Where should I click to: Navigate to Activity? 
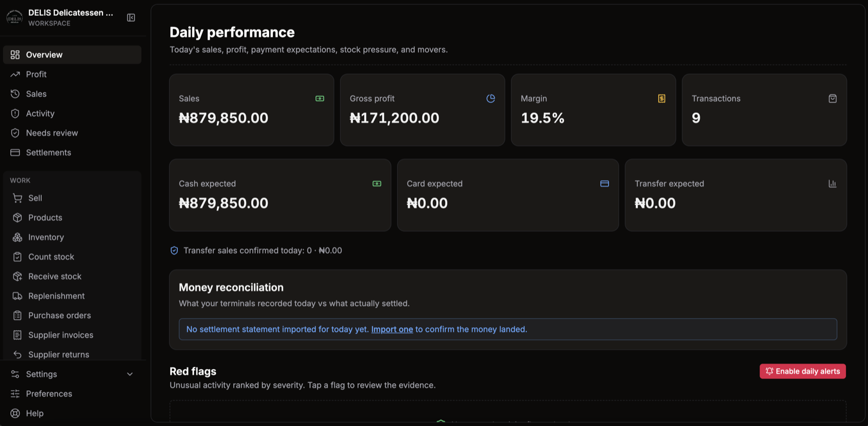[72, 113]
